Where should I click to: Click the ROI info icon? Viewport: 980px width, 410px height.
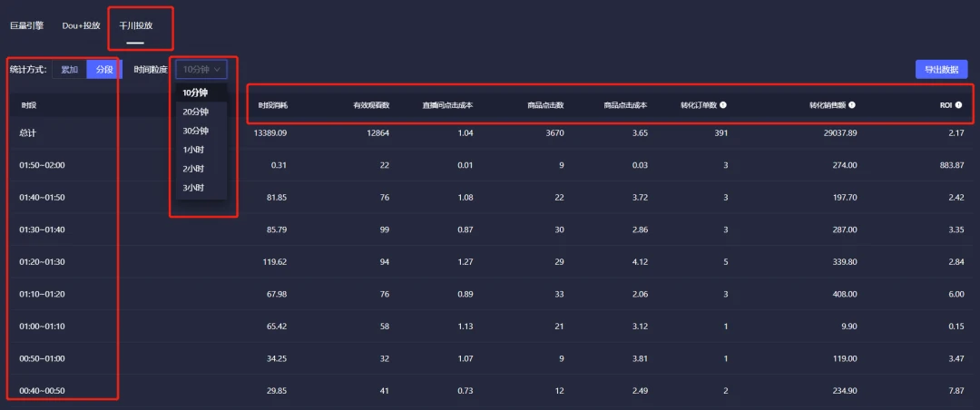click(958, 105)
